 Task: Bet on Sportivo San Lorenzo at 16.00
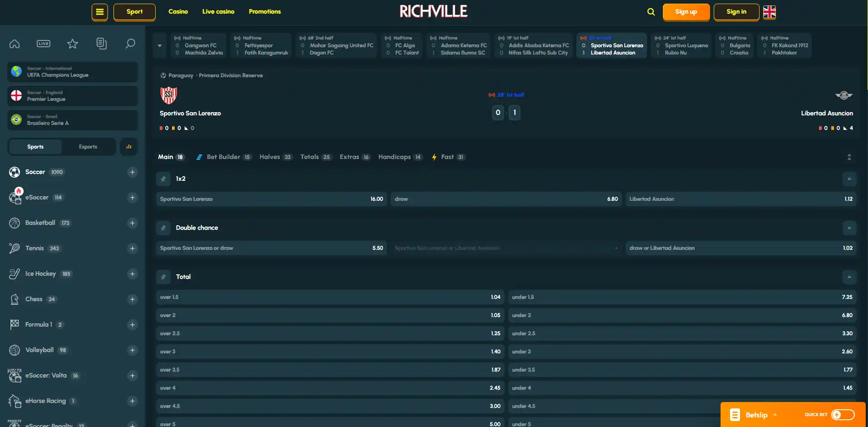271,199
